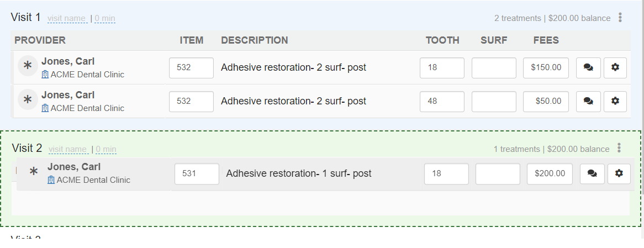Open comments for tooth 18 $150.00 treatment
The height and width of the screenshot is (248, 644).
pyautogui.click(x=588, y=68)
